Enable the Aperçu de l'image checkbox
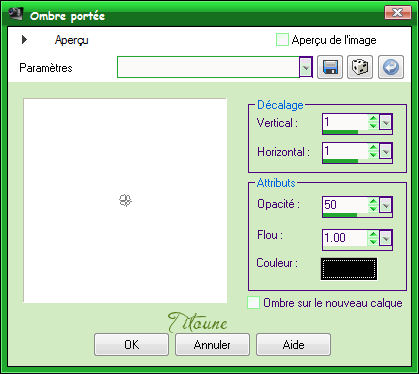419x374 pixels. coord(282,40)
